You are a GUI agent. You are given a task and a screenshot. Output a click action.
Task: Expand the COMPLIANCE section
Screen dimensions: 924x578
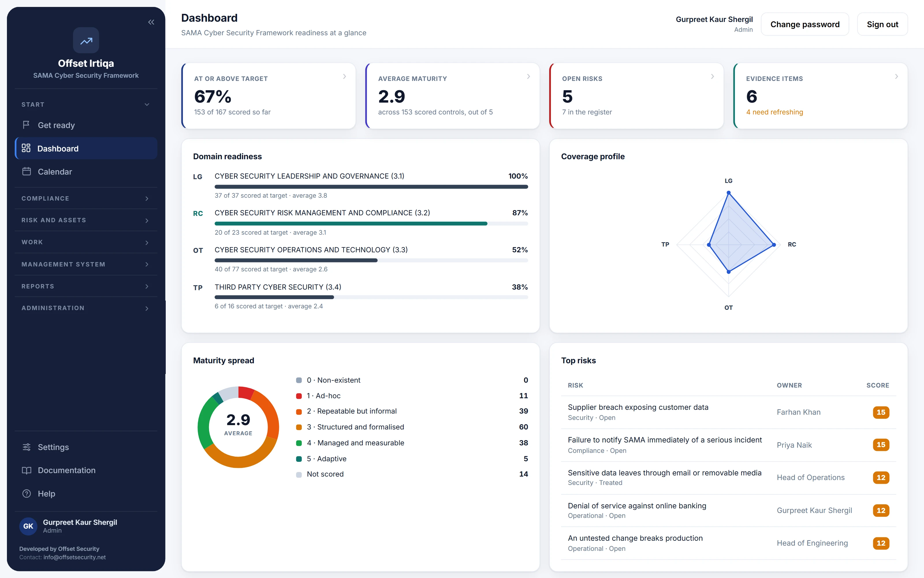coord(86,199)
